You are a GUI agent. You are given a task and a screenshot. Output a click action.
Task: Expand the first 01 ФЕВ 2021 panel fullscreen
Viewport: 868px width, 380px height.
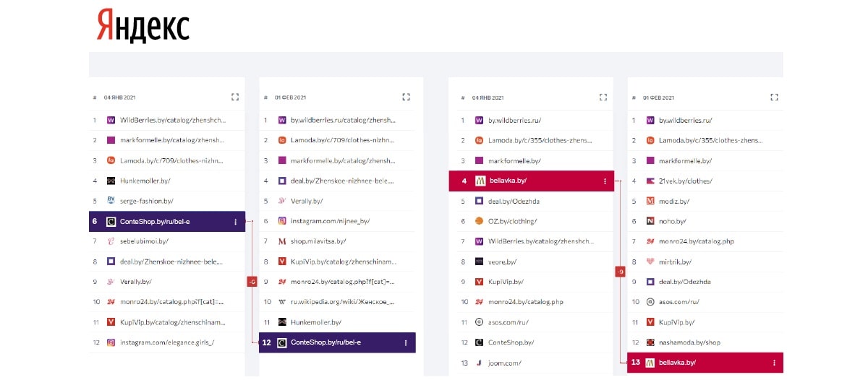pos(407,97)
